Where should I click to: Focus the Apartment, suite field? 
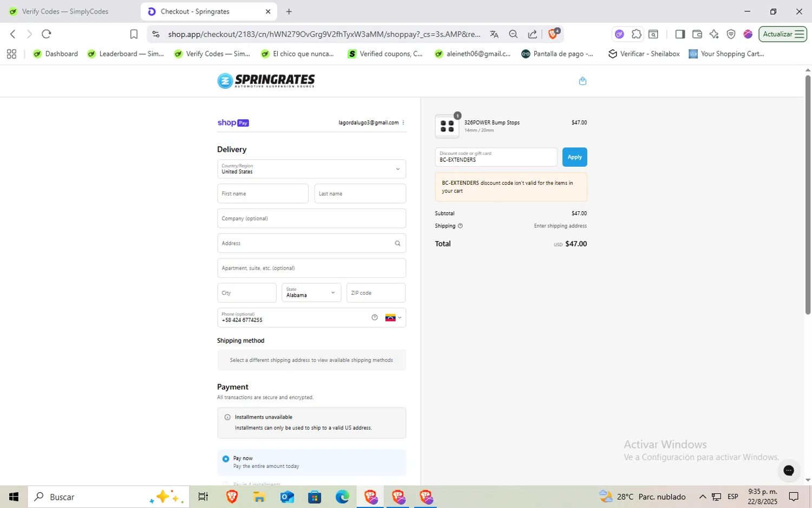point(311,268)
